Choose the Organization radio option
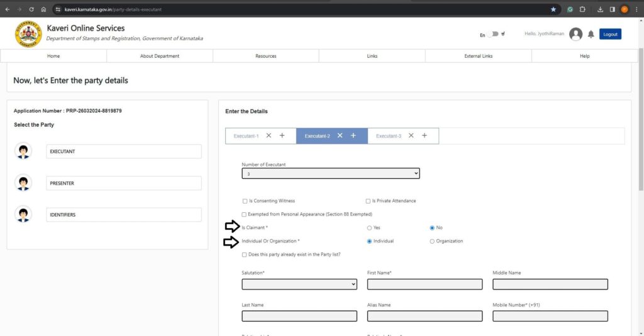Screen dimensions: 644x336 [x=432, y=241]
